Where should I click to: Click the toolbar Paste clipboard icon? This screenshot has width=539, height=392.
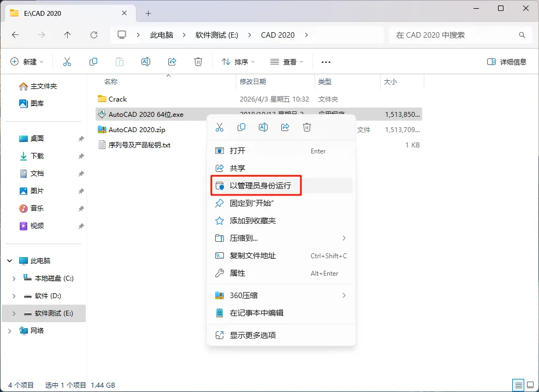(119, 62)
